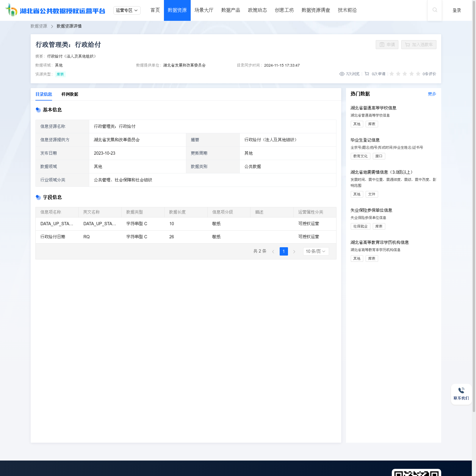Click the 联系我们 phone icon
This screenshot has height=476, width=476.
coord(461,390)
